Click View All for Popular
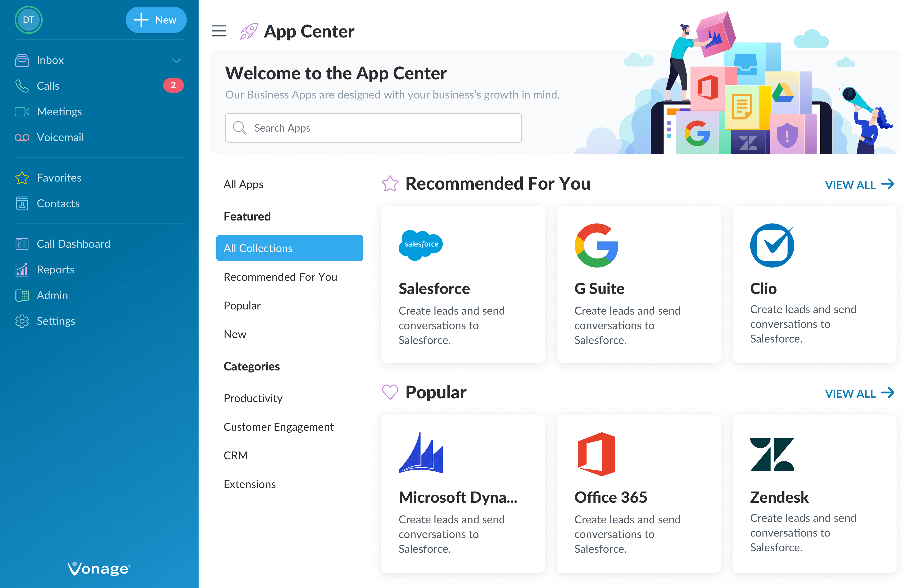This screenshot has height=588, width=912. pyautogui.click(x=860, y=394)
